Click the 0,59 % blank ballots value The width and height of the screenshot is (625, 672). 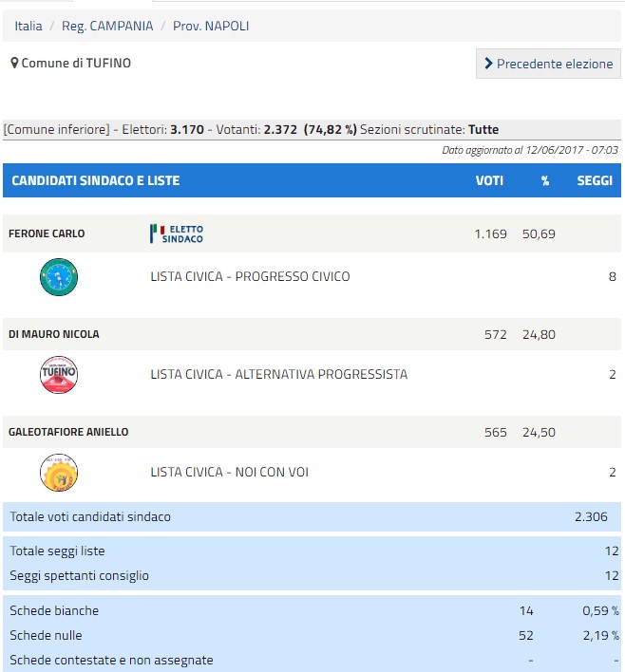click(600, 610)
